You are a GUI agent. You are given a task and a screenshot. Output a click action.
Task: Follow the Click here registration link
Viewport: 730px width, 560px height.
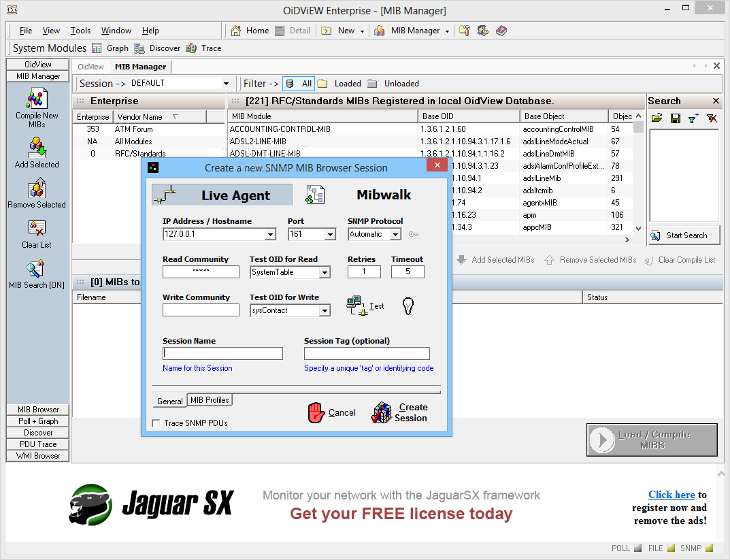coord(671,495)
